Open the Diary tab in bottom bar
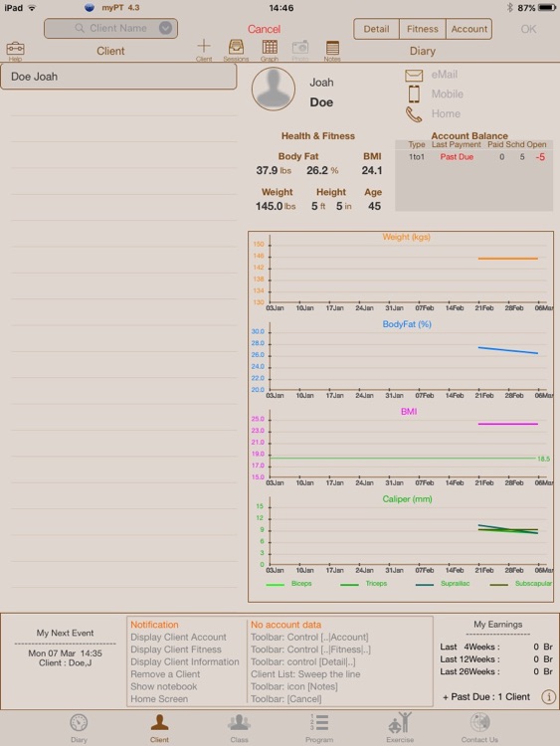The width and height of the screenshot is (560, 746). (79, 728)
